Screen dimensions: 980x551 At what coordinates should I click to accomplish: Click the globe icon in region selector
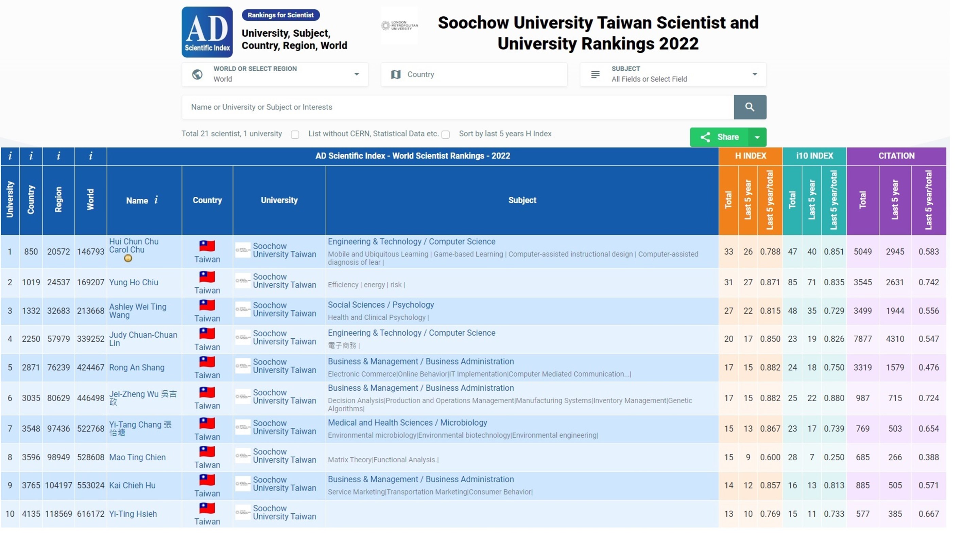click(x=197, y=74)
